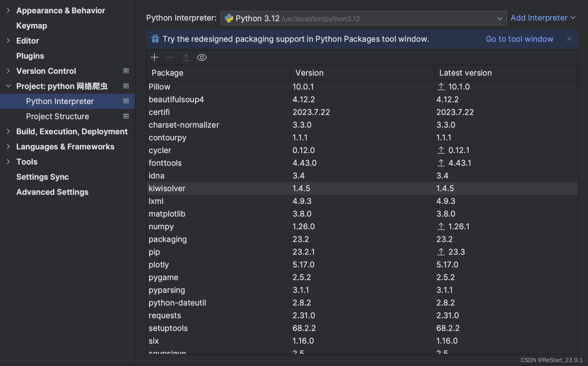588x366 pixels.
Task: Expand the Editor section
Action: (x=8, y=41)
